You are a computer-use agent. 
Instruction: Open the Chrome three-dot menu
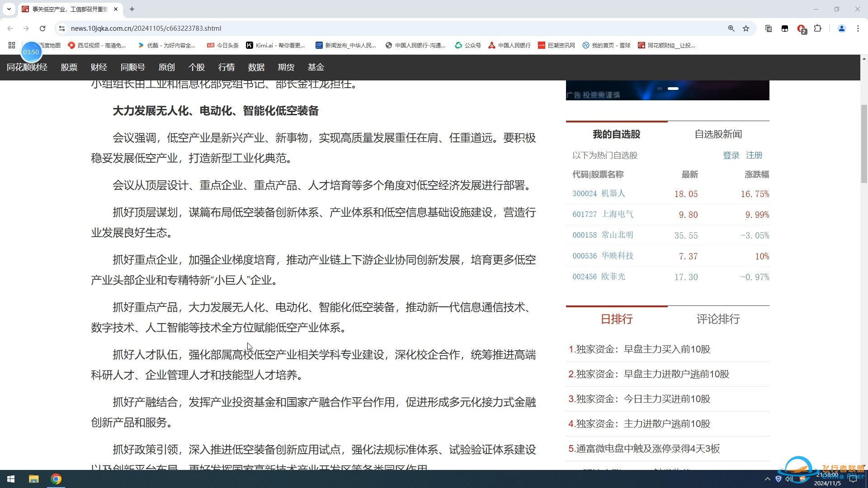pos(858,28)
